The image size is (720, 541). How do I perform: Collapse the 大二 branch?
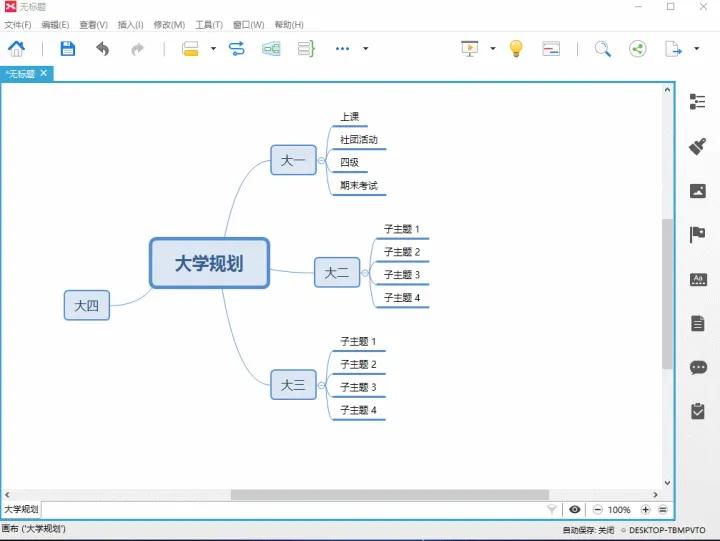[365, 273]
